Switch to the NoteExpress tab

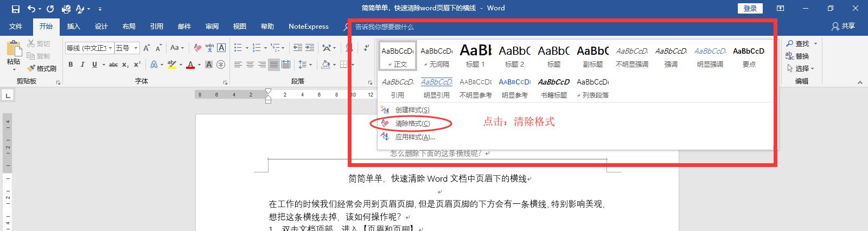(x=308, y=26)
